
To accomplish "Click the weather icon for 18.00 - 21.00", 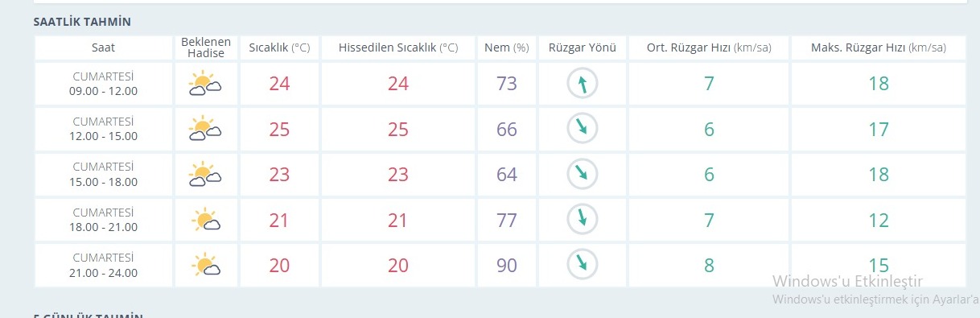I will (207, 219).
